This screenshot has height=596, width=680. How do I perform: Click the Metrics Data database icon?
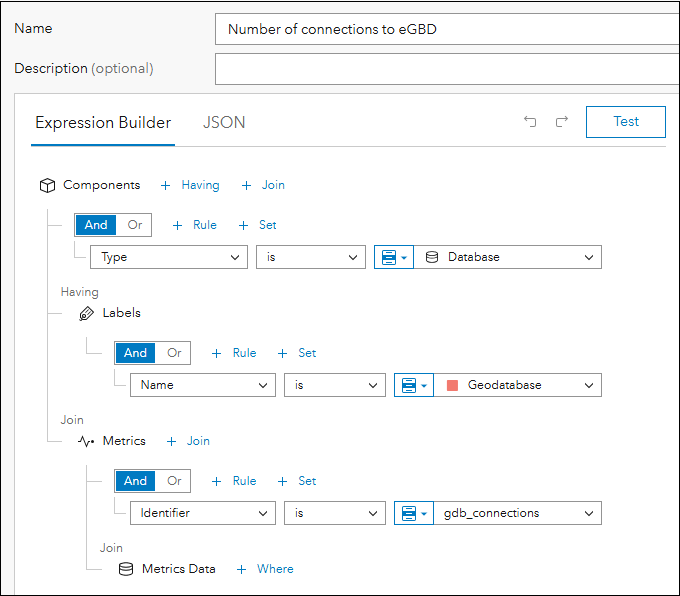click(x=126, y=569)
